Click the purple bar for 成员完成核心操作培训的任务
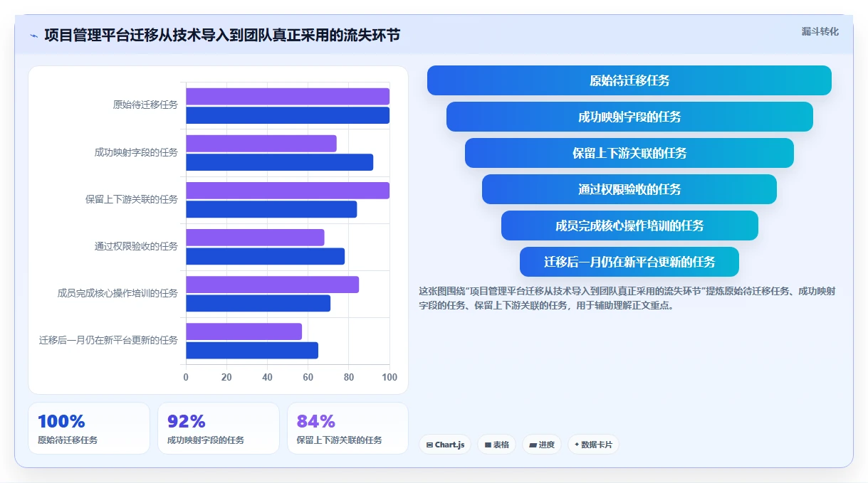868x483 pixels. pyautogui.click(x=273, y=285)
